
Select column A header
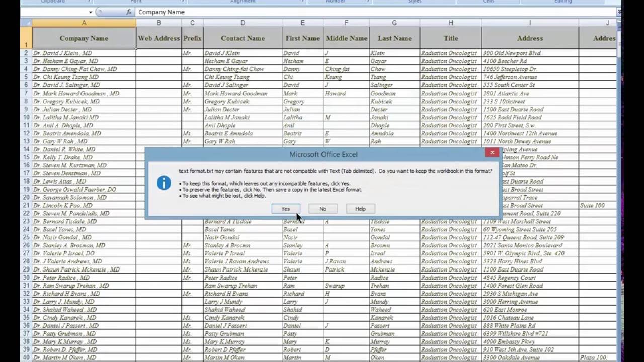[84, 23]
